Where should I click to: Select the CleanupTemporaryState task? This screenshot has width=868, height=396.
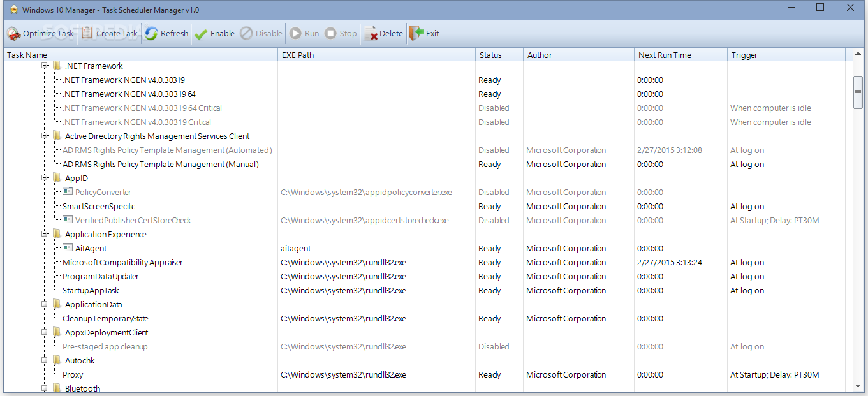click(105, 318)
